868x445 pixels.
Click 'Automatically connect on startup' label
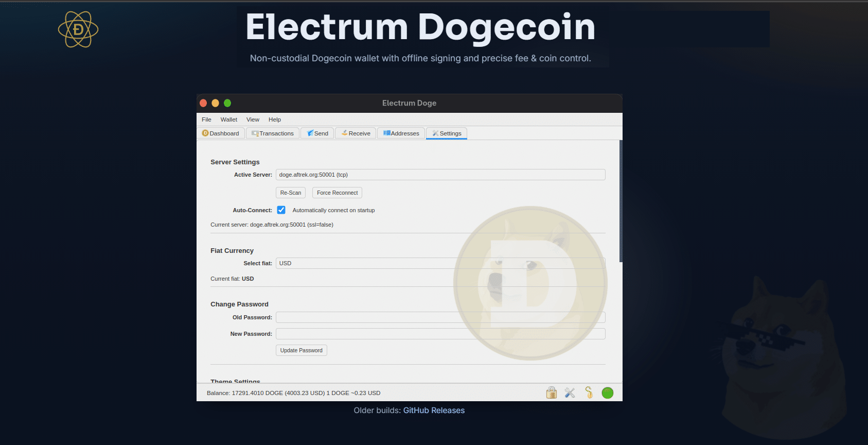(x=333, y=210)
